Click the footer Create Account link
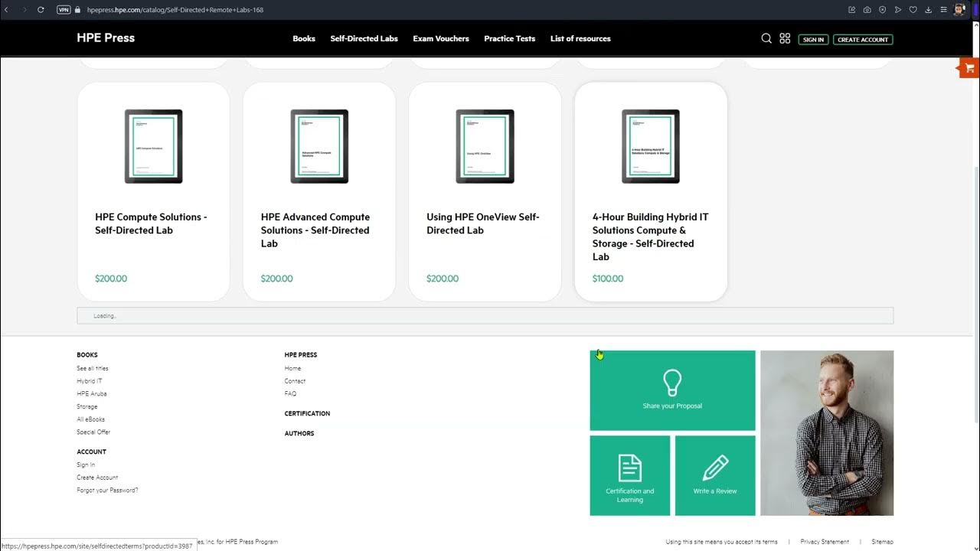The image size is (980, 551). click(x=97, y=478)
